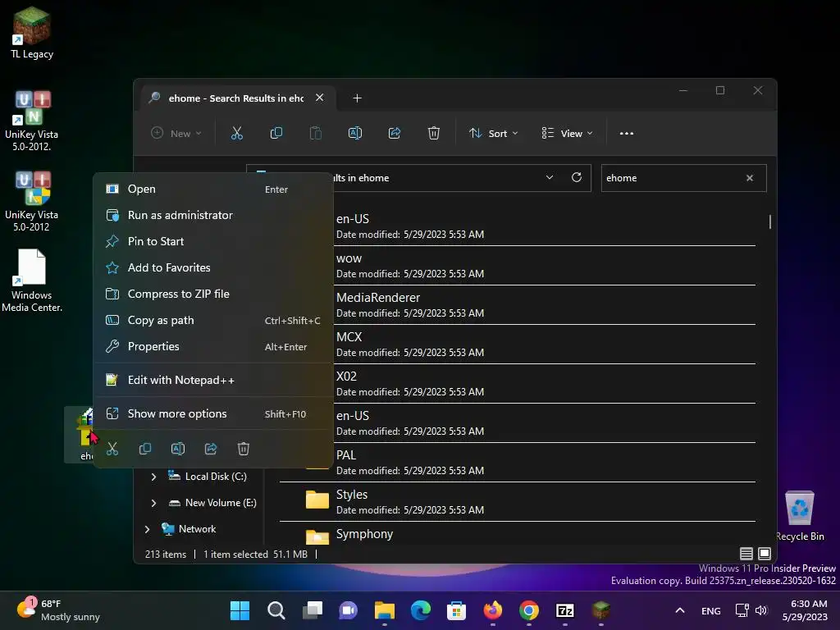Open Microsoft Store from taskbar
The image size is (840, 630).
tap(456, 610)
